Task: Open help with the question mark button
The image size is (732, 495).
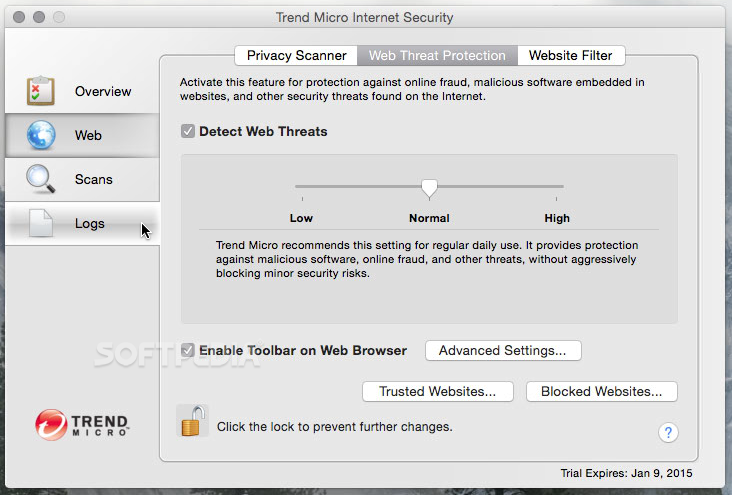Action: point(668,432)
